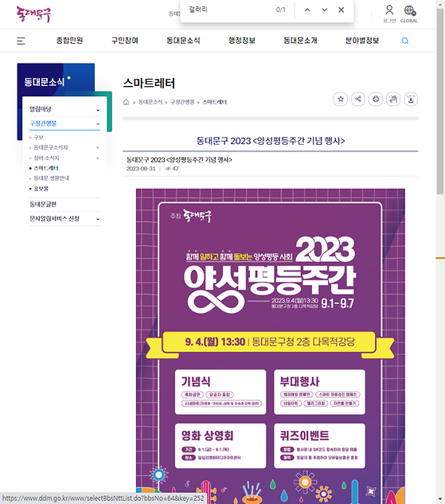
Task: Click the blue search magnifier icon
Action: [405, 41]
